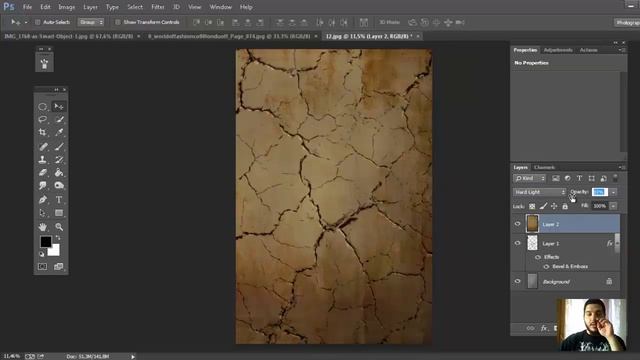Select the Type tool
This screenshot has height=360, width=640.
[59, 200]
